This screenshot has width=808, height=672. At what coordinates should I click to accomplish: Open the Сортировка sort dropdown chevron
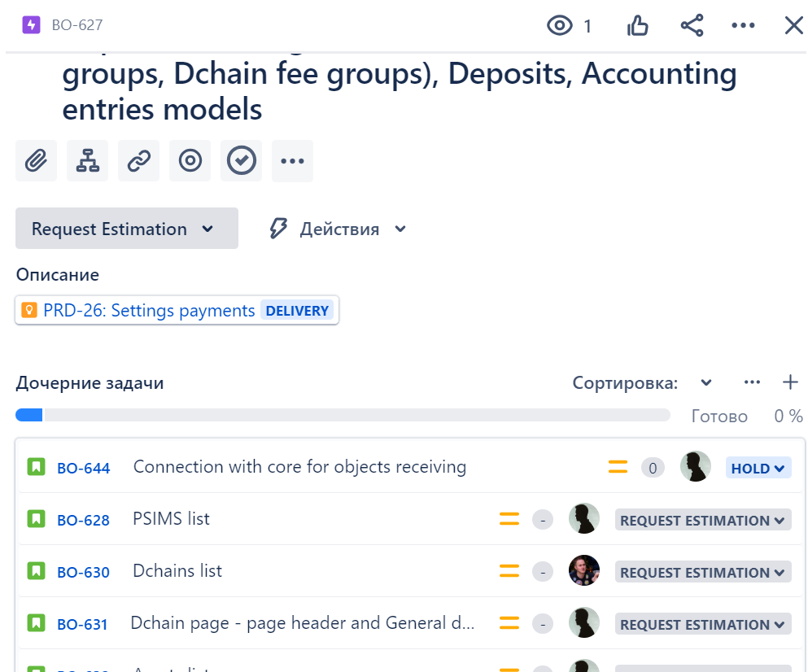(706, 382)
